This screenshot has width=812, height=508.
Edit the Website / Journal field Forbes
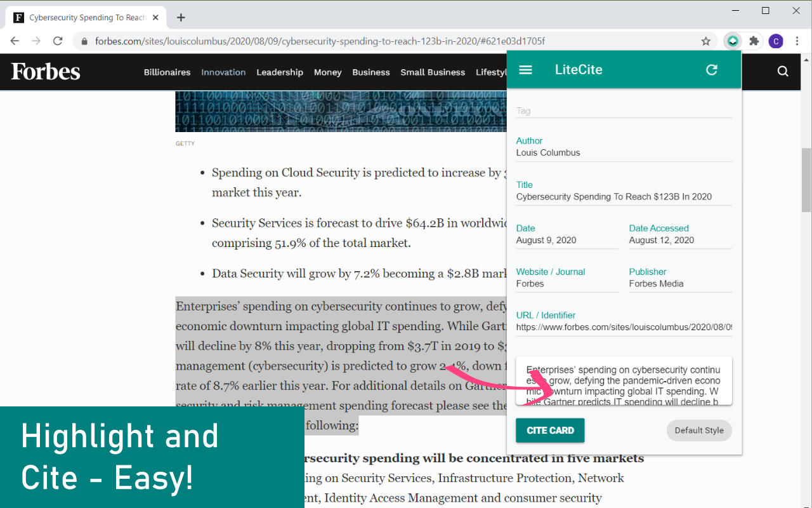[x=567, y=284]
